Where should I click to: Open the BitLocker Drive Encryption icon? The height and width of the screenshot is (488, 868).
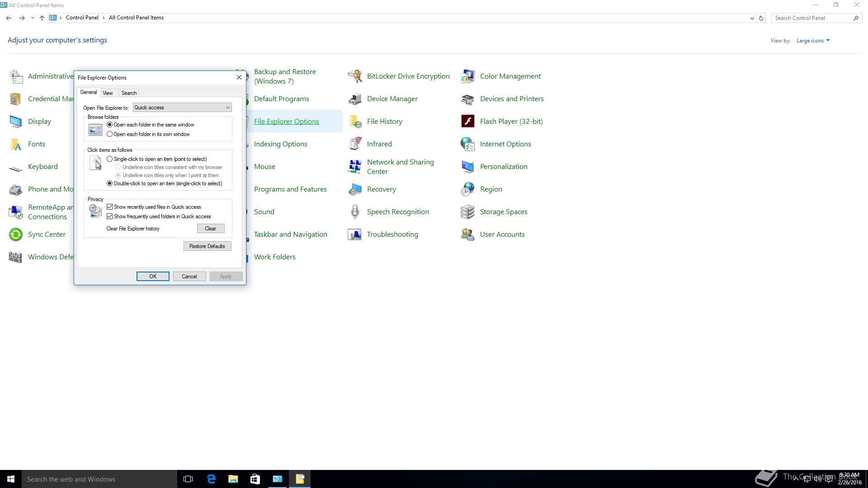click(x=355, y=76)
